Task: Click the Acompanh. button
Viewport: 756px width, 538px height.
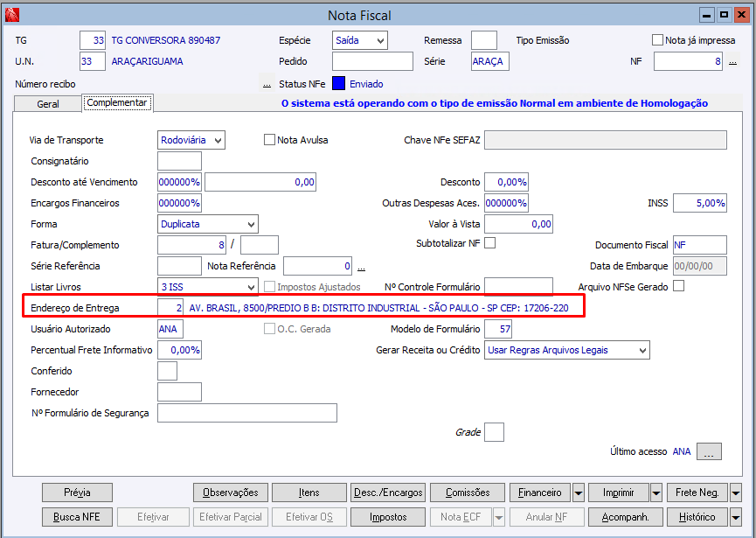Action: click(626, 517)
